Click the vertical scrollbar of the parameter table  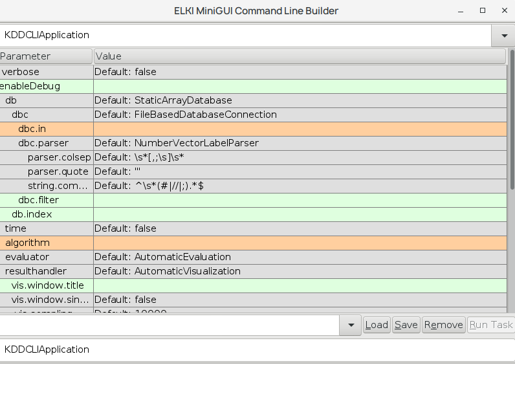[x=511, y=194]
